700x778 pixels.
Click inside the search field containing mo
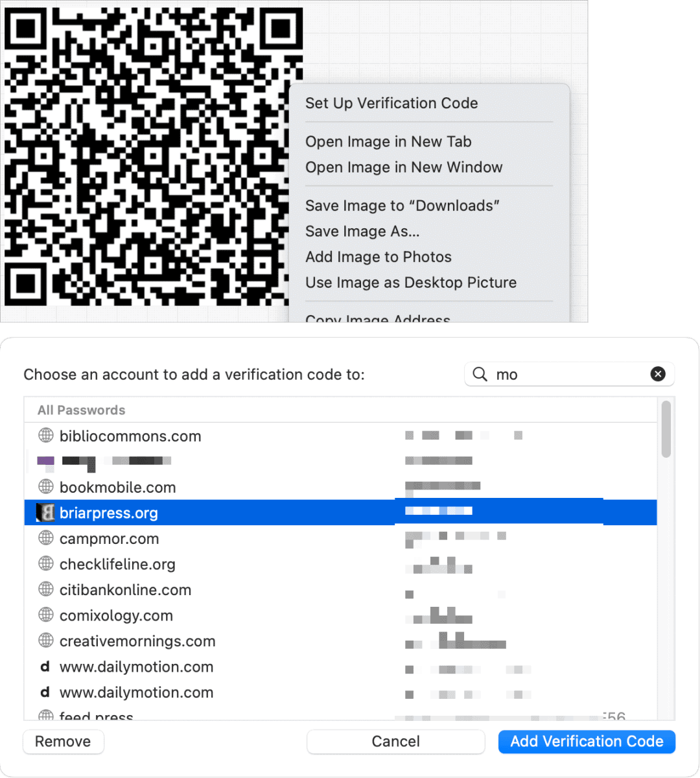pyautogui.click(x=569, y=374)
